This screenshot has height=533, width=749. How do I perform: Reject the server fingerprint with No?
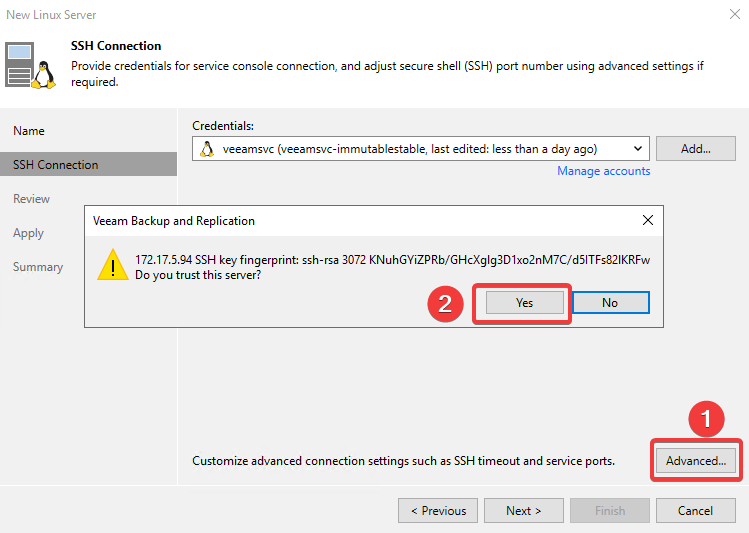pos(610,303)
